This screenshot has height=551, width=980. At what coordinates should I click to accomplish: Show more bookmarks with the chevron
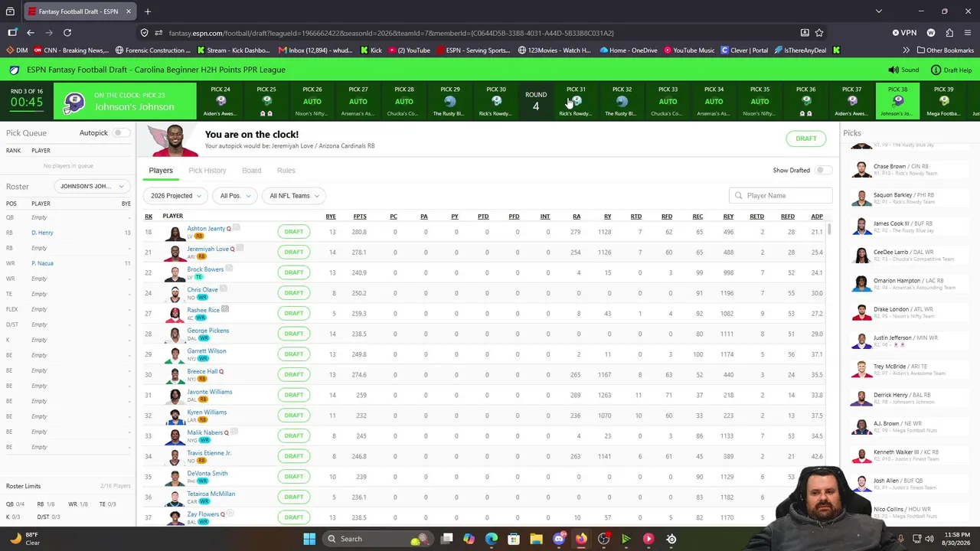pos(906,51)
